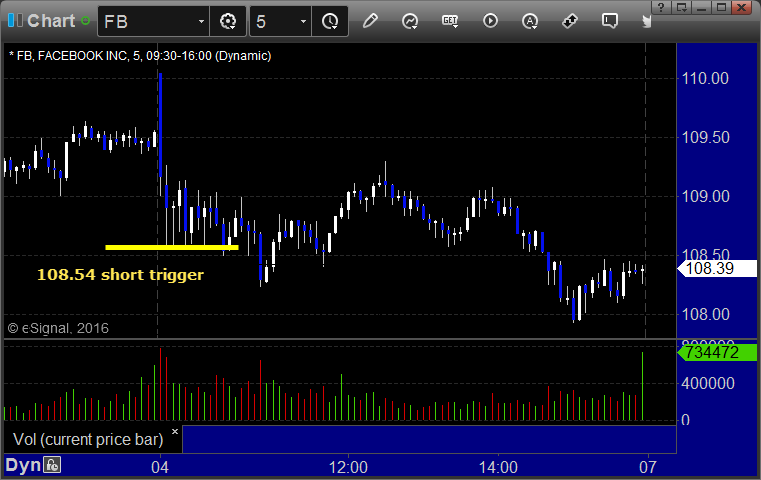Click the Twitter bird icon

[646, 21]
